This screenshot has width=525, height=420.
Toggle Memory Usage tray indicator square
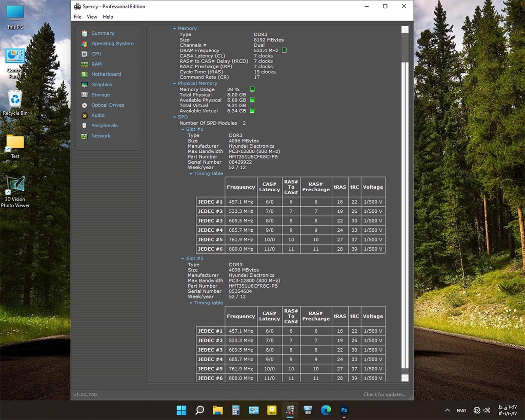pos(252,89)
